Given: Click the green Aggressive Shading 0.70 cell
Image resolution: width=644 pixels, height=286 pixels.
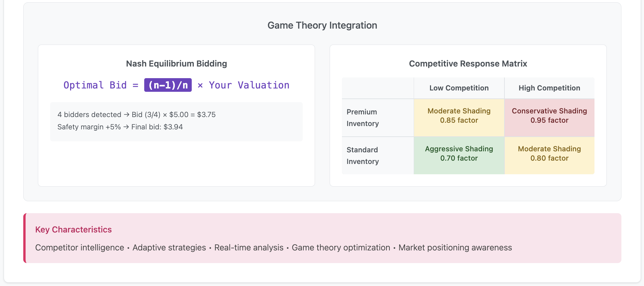Looking at the screenshot, I should coord(459,154).
